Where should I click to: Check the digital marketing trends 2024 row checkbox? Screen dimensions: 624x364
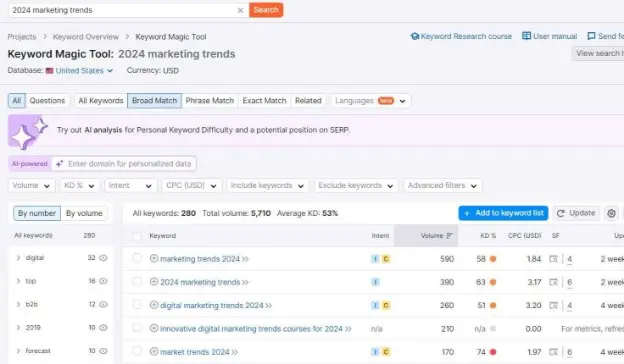pyautogui.click(x=137, y=305)
